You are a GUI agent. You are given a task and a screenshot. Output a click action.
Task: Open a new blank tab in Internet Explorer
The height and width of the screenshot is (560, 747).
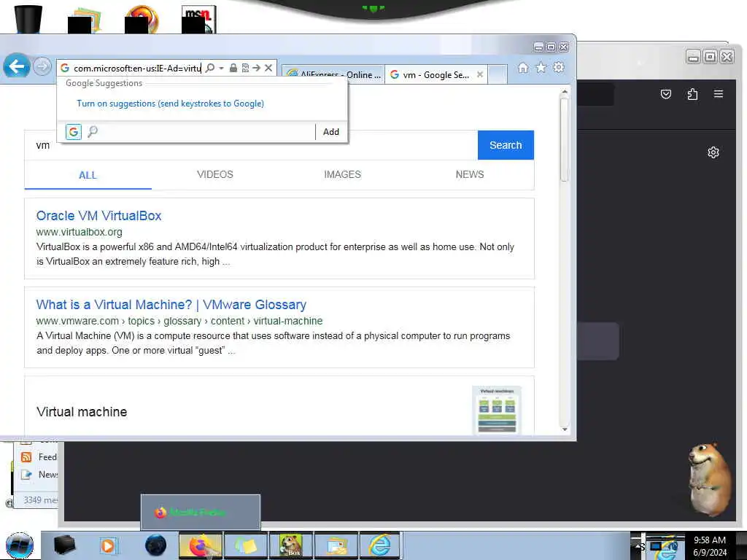click(x=498, y=75)
